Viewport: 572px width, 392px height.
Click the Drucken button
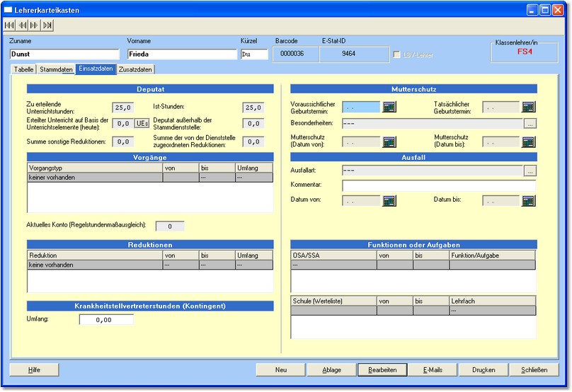(x=484, y=369)
